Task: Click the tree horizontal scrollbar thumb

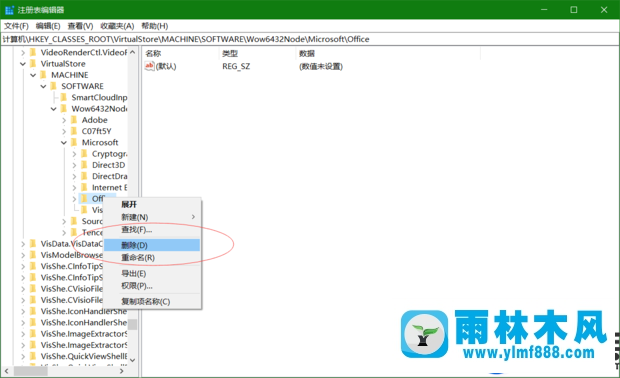Action: 30,371
